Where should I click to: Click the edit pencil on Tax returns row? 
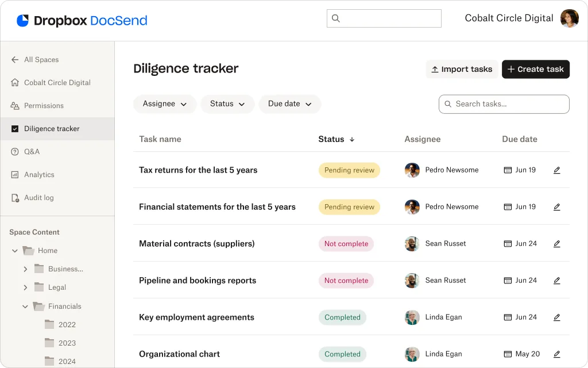click(x=556, y=170)
